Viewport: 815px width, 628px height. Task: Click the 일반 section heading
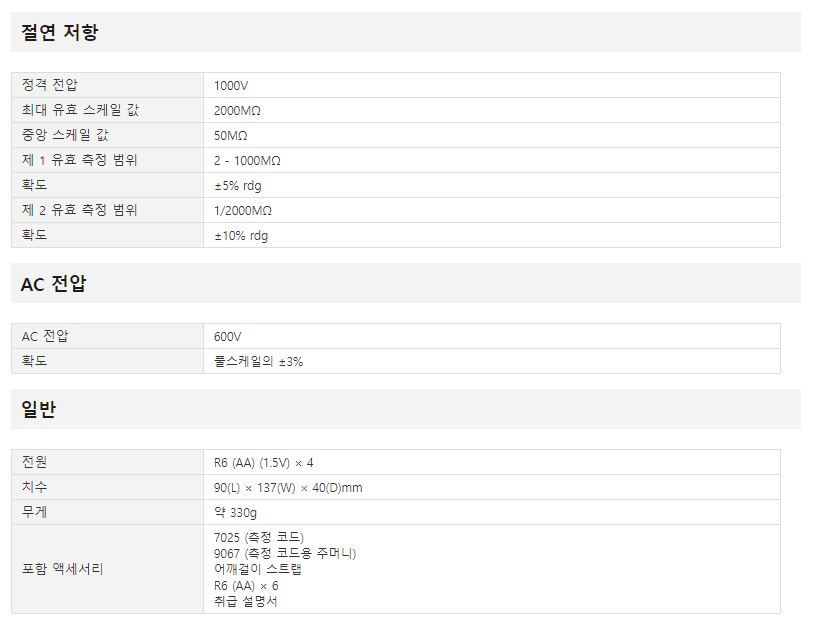click(38, 410)
